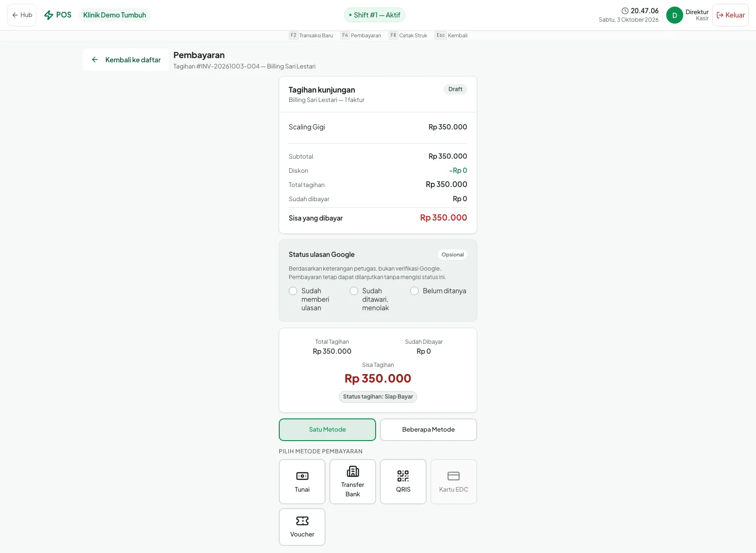
Task: Click the Draft status badge
Action: click(455, 89)
